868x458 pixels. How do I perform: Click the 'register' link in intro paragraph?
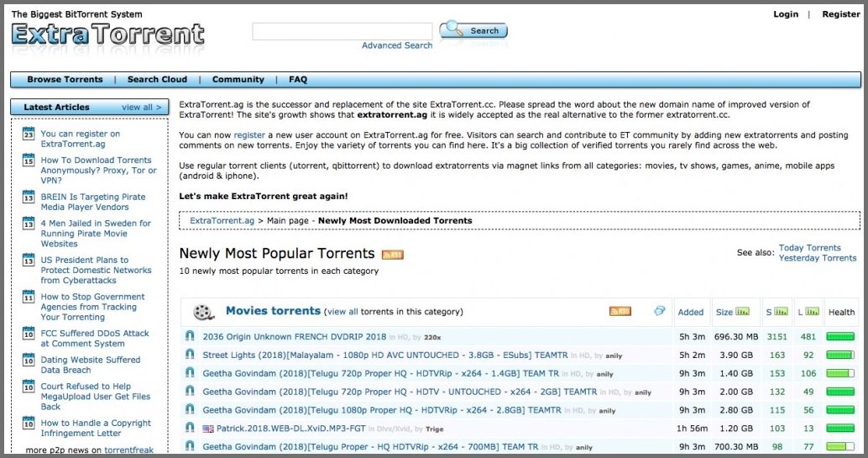(x=249, y=134)
